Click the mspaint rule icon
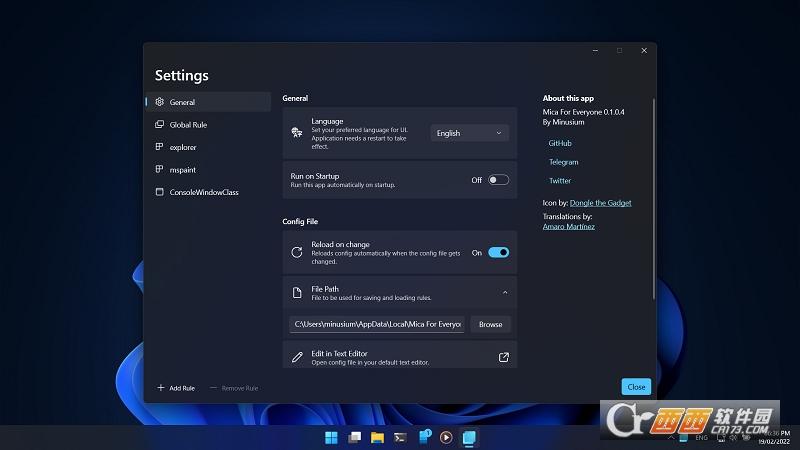This screenshot has width=800, height=450. point(160,169)
